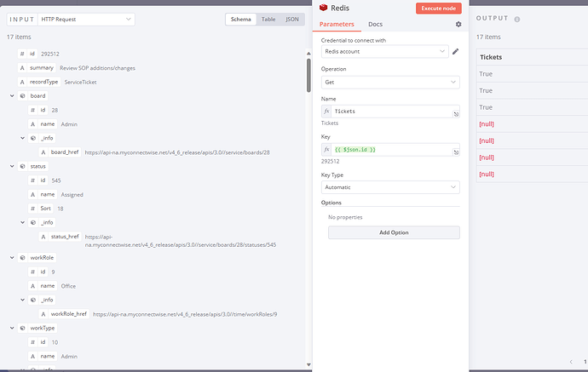Collapse the workType object chevron
The height and width of the screenshot is (372, 588).
coord(12,329)
